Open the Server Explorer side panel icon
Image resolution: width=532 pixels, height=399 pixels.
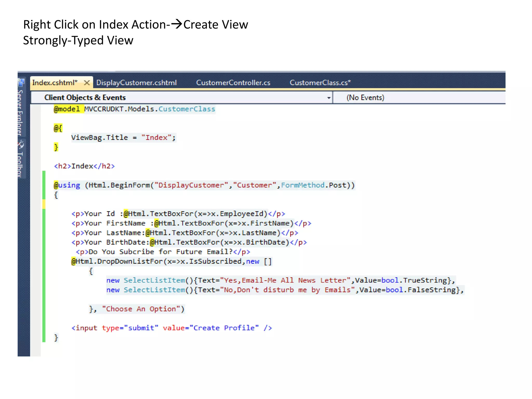[21, 83]
